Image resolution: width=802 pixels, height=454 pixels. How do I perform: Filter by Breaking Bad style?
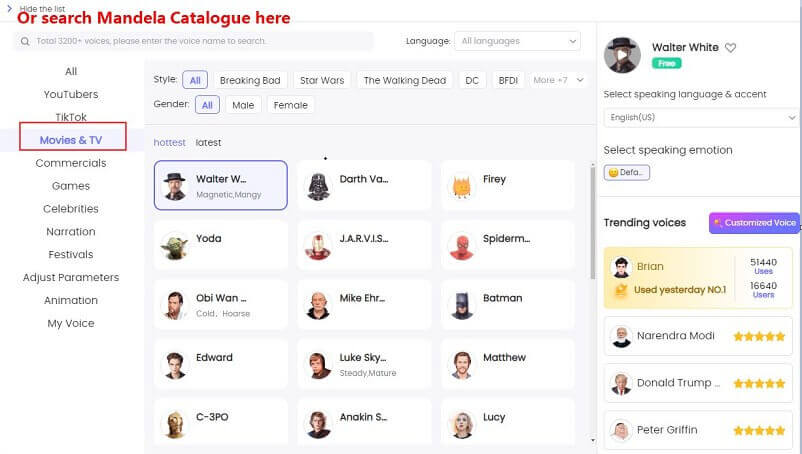point(250,80)
